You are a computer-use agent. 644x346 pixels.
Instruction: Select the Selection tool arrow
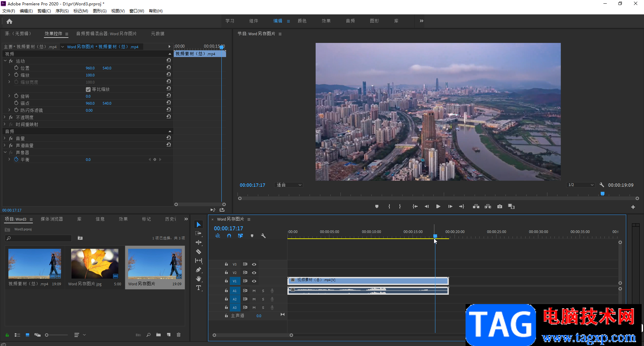point(199,224)
